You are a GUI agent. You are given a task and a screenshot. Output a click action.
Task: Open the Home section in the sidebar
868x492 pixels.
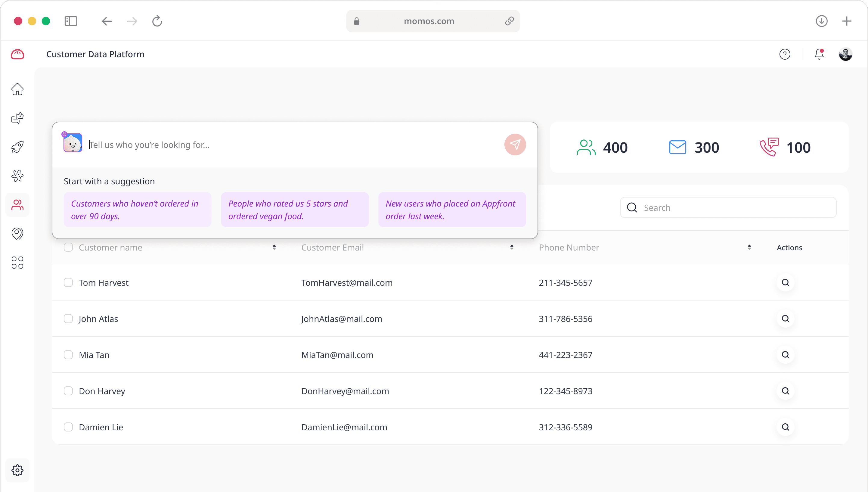[x=17, y=89]
